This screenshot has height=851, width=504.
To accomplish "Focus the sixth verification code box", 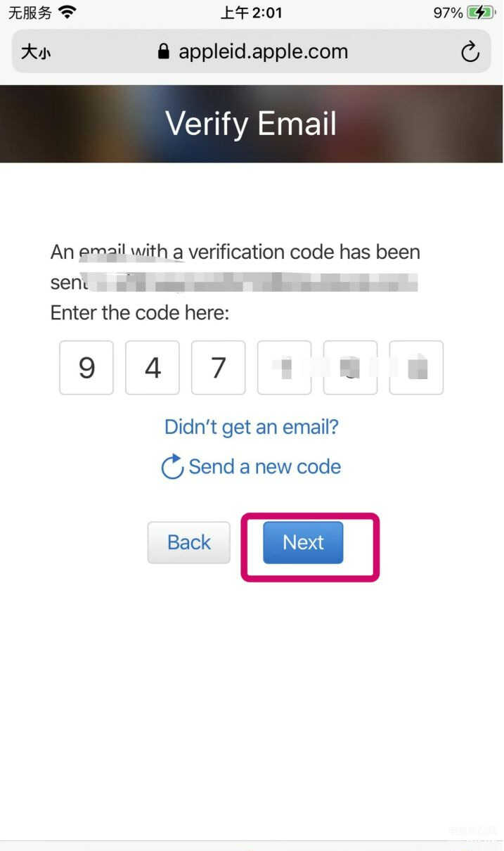I will click(x=417, y=368).
